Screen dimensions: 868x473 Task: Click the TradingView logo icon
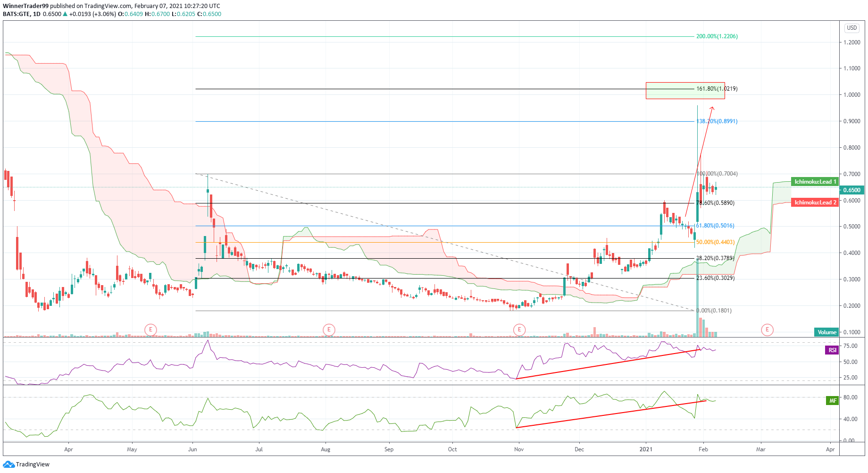pos(9,465)
